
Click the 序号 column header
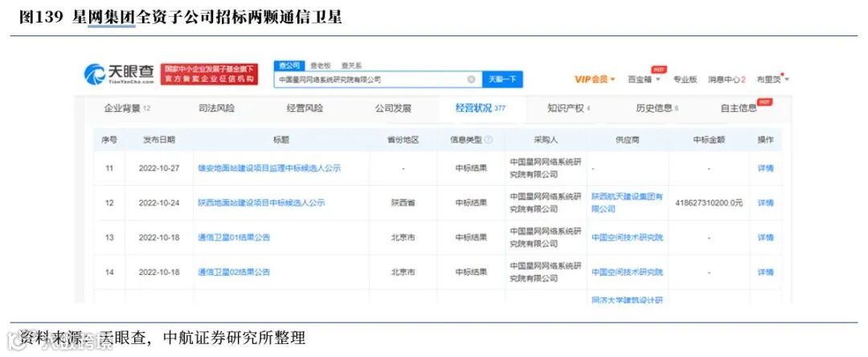[109, 140]
